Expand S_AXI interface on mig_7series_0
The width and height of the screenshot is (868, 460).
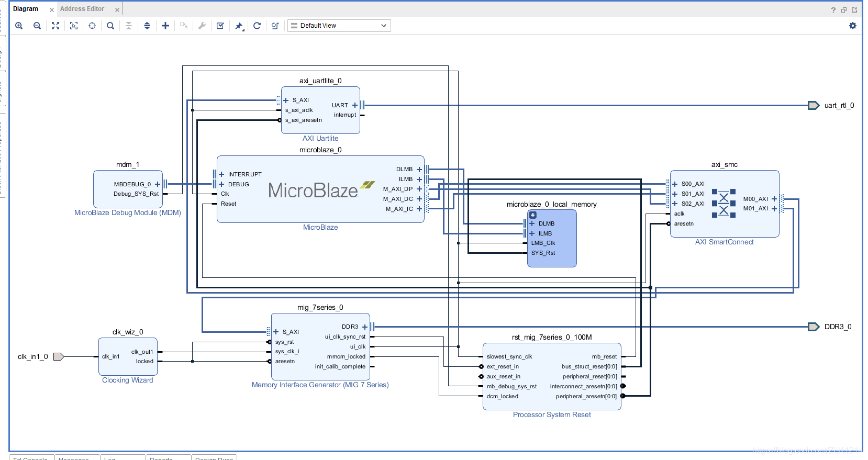point(276,332)
